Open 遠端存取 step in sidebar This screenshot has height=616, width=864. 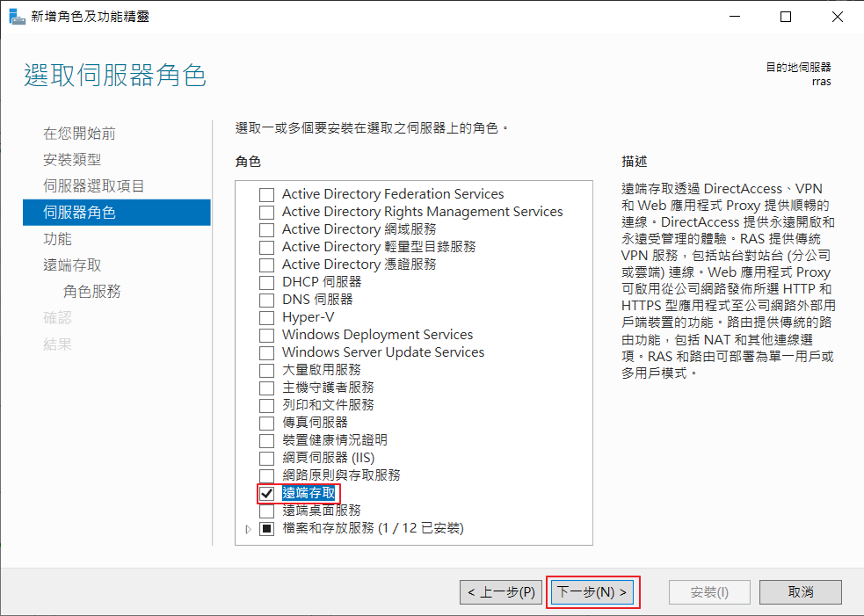coord(72,265)
